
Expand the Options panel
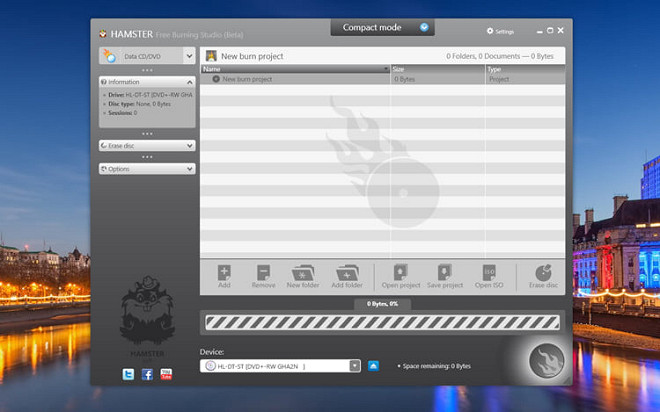pyautogui.click(x=189, y=169)
